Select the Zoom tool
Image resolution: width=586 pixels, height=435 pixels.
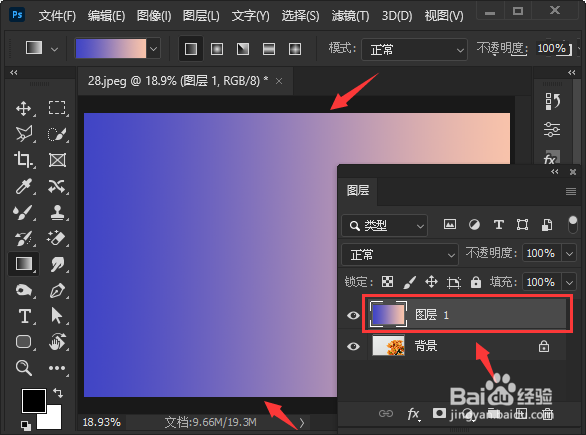pos(24,368)
